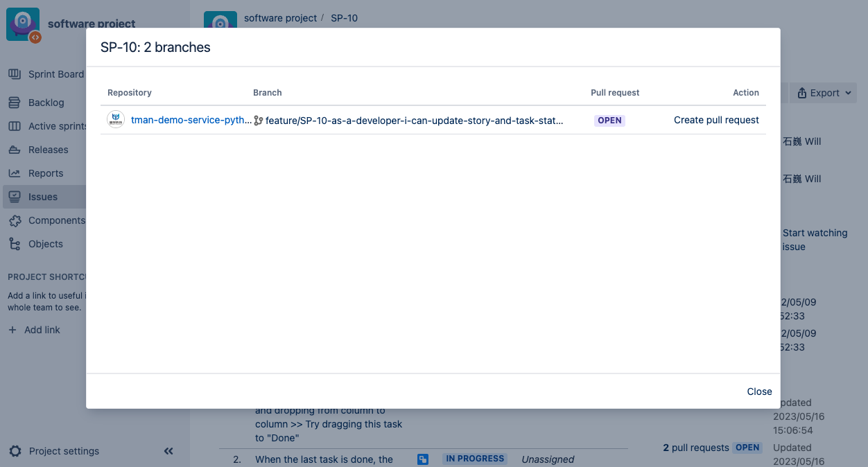The image size is (868, 467).
Task: Click the Unassigned assignee text
Action: [548, 459]
